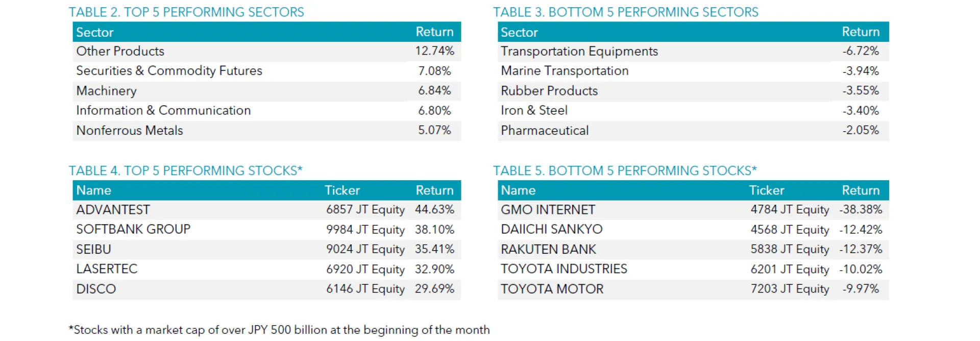This screenshot has width=980, height=341.
Task: Click the Ticker column header in Table 4
Action: 342,190
